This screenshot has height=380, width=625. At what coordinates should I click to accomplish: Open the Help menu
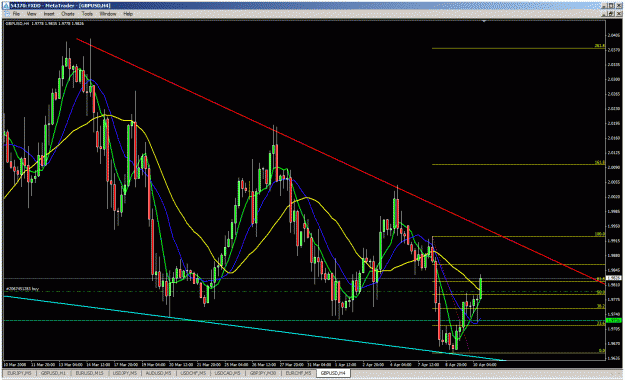coord(128,14)
